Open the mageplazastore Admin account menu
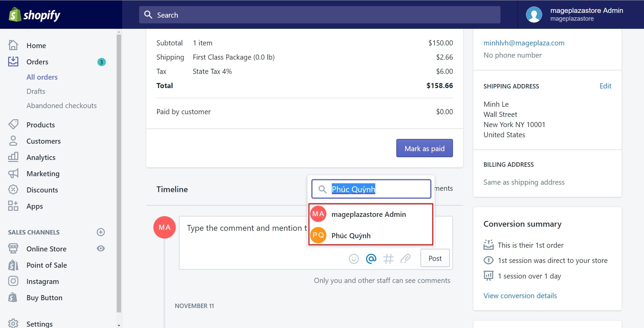 575,15
